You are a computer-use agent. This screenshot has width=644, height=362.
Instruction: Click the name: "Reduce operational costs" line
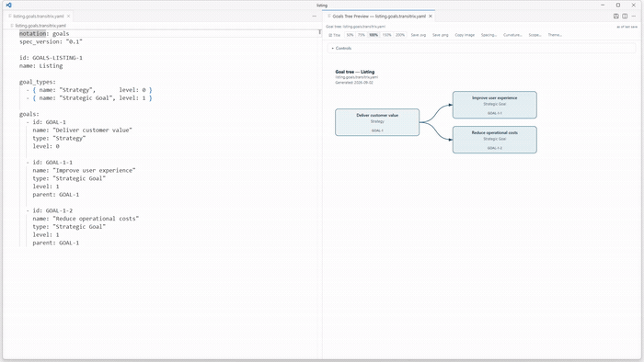pyautogui.click(x=86, y=219)
